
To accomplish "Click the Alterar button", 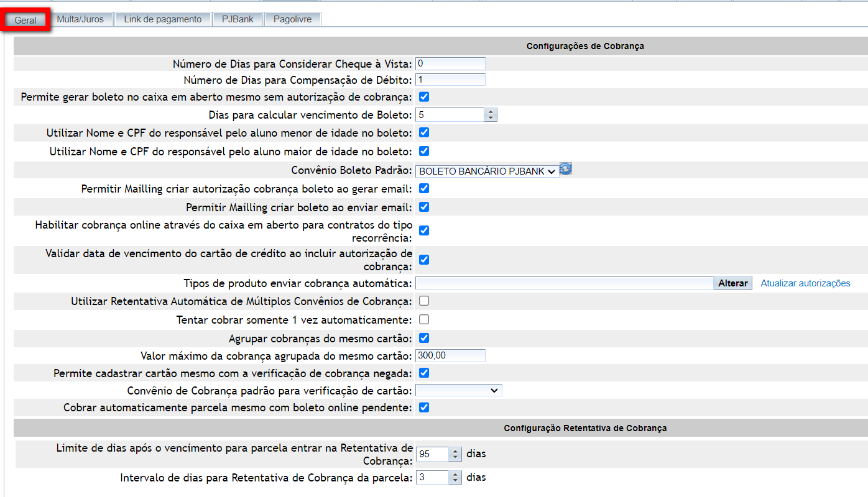I will [x=732, y=283].
